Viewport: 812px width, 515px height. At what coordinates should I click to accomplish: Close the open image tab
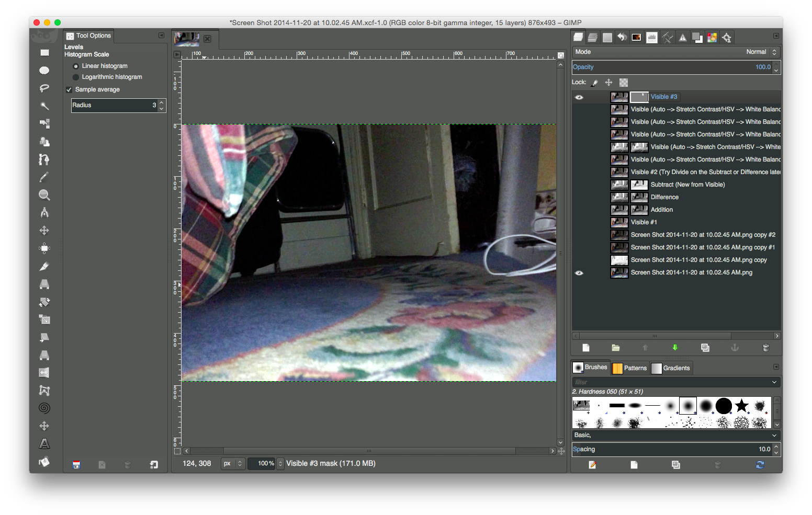[208, 39]
